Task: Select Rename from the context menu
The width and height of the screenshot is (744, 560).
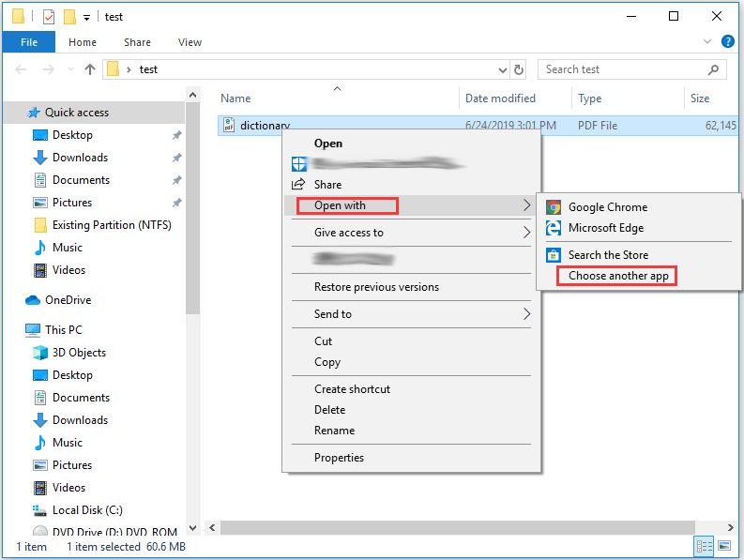Action: [335, 431]
